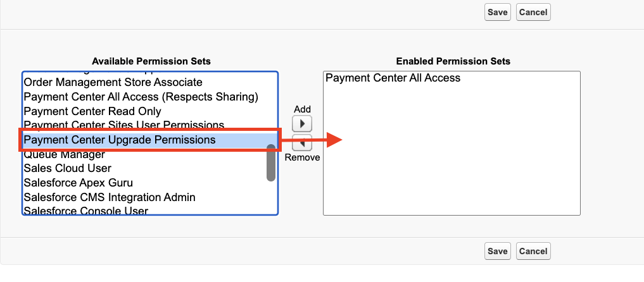The width and height of the screenshot is (644, 282).
Task: Select Payment Center Upgrade Permissions option
Action: tap(120, 140)
